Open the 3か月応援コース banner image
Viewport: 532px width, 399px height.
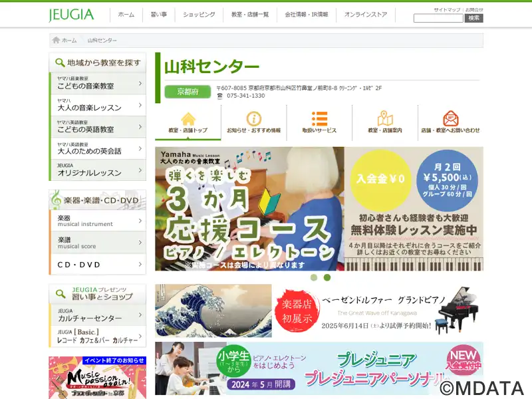pyautogui.click(x=319, y=209)
